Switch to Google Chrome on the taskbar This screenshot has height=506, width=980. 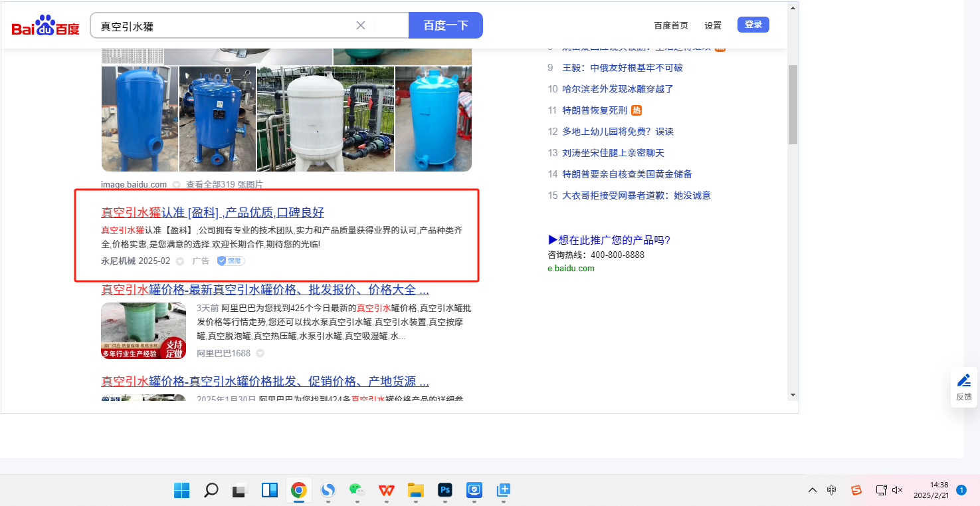(298, 491)
